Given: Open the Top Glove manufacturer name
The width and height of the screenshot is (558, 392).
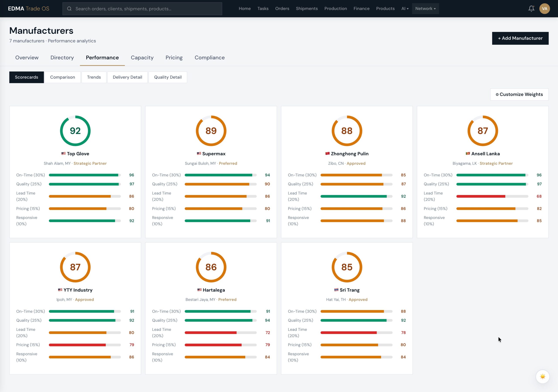Looking at the screenshot, I should (78, 154).
